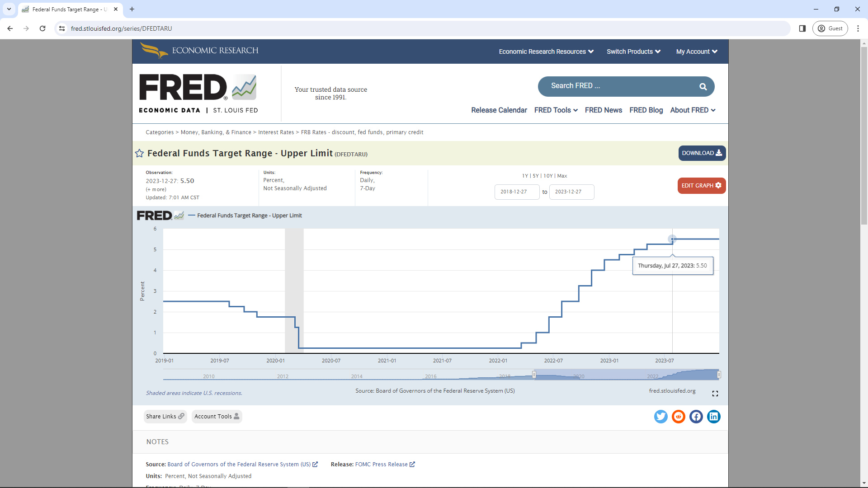Viewport: 868px width, 488px height.
Task: Share the graph on LinkedIn
Action: tap(714, 417)
